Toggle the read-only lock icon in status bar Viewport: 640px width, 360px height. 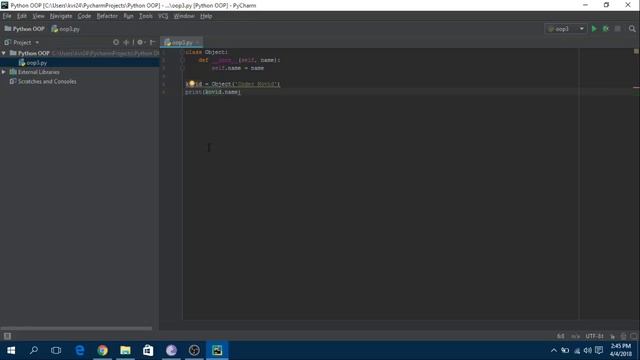[x=613, y=336]
